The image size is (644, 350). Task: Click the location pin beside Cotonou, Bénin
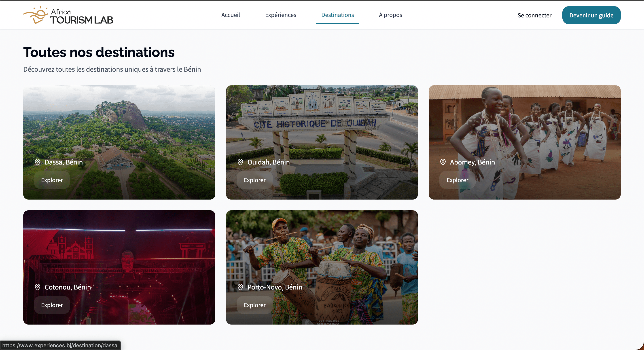point(38,287)
